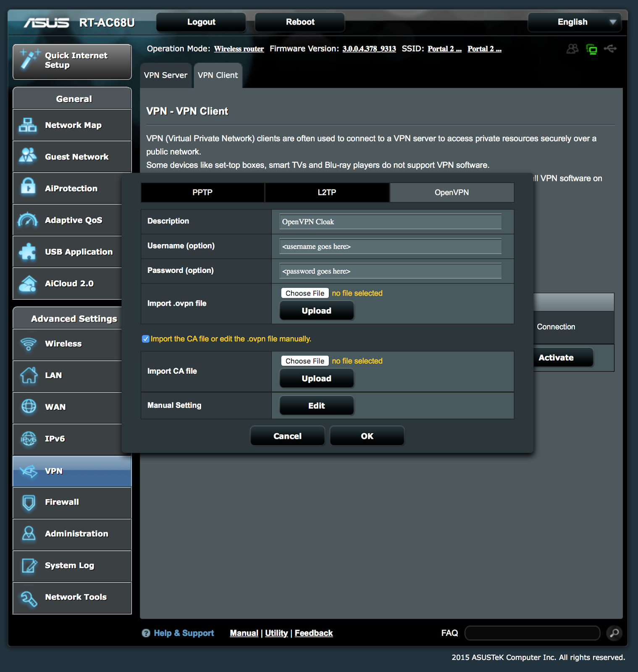Switch to the VPN Server tab
This screenshot has width=638, height=672.
click(x=165, y=75)
